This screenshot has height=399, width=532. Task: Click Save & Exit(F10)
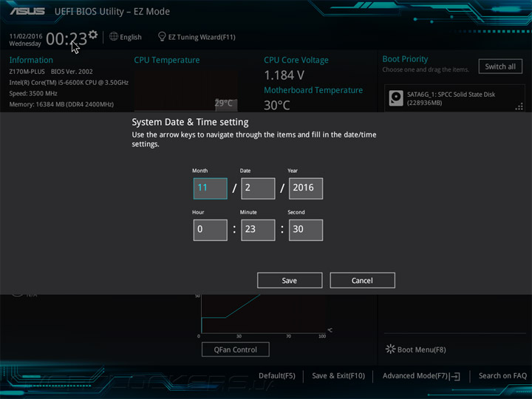click(x=338, y=376)
